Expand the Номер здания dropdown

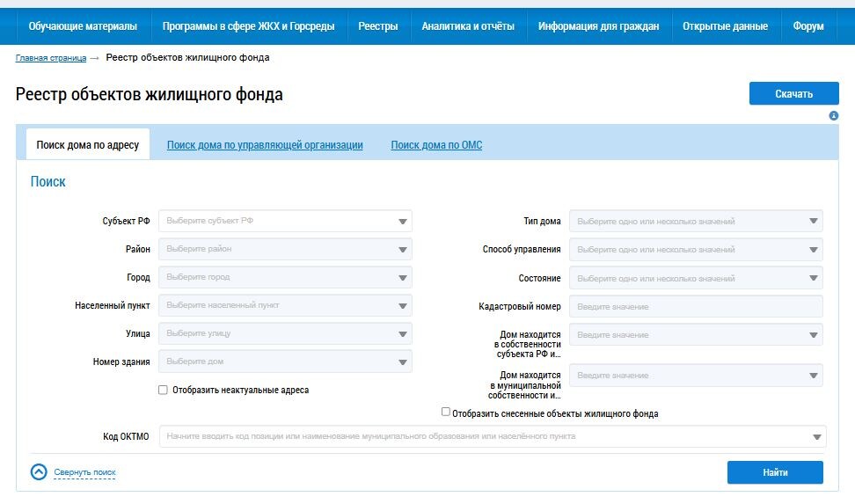pos(285,362)
